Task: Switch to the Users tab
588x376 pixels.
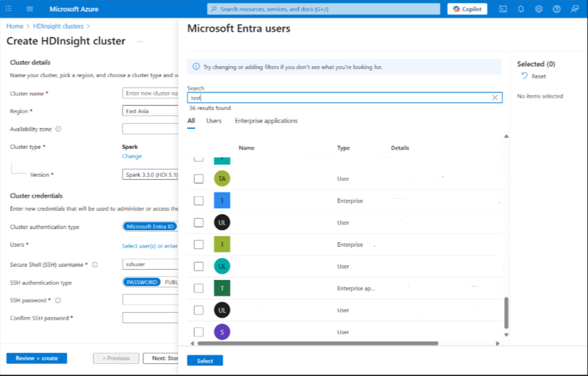Action: (214, 121)
